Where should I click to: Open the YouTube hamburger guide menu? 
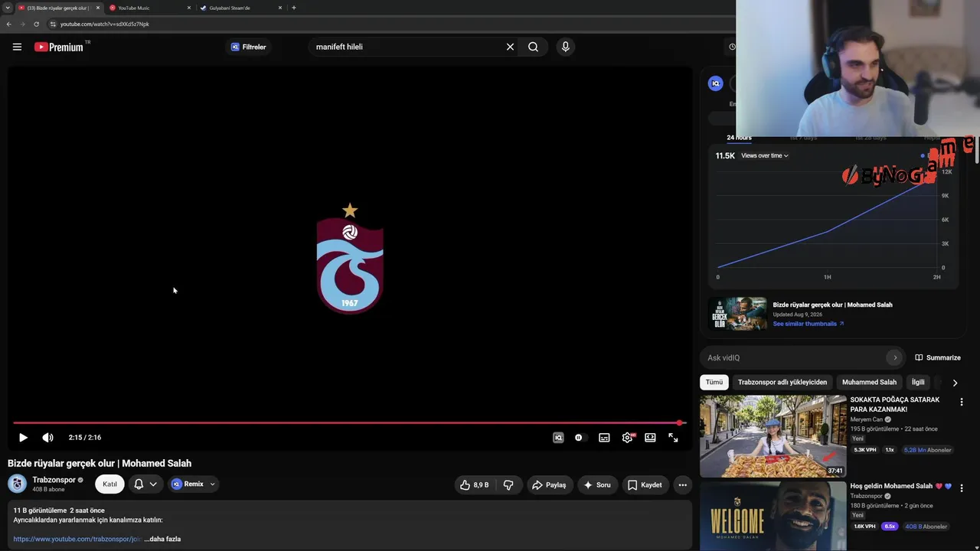(x=17, y=47)
